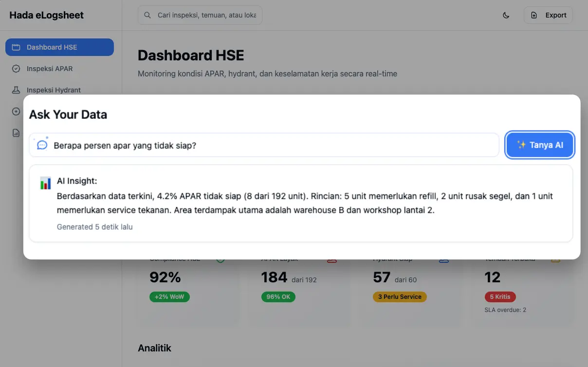Click the flask icon next to Inspeksi Hydrant
This screenshot has height=367, width=588.
(x=16, y=90)
